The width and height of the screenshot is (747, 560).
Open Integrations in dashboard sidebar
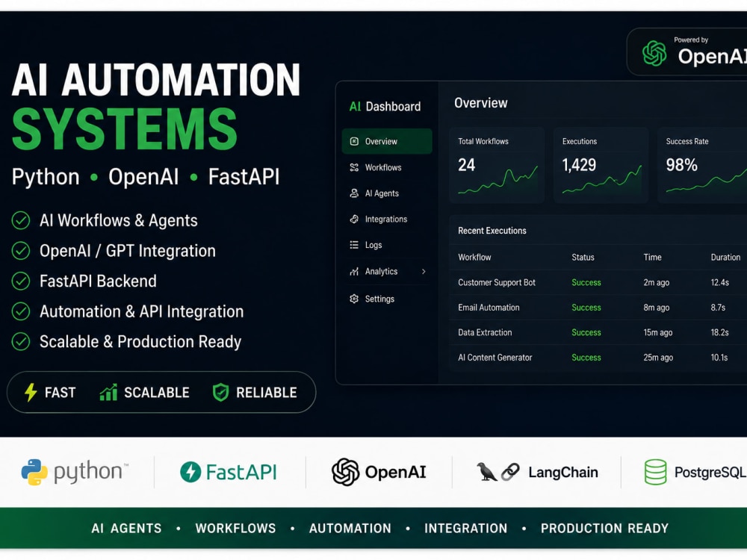(x=387, y=219)
